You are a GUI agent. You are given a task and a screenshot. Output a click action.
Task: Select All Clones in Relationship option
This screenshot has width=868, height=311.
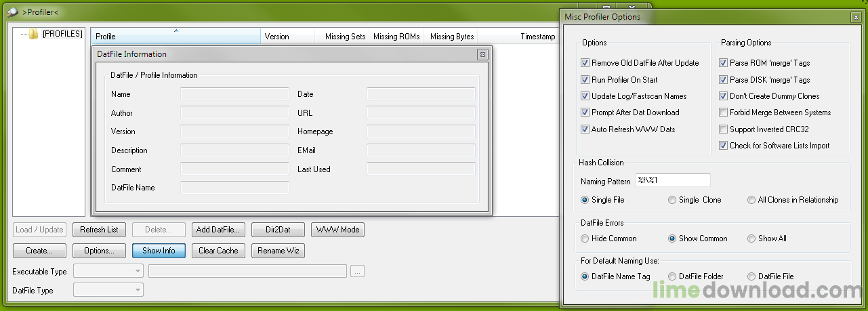751,200
